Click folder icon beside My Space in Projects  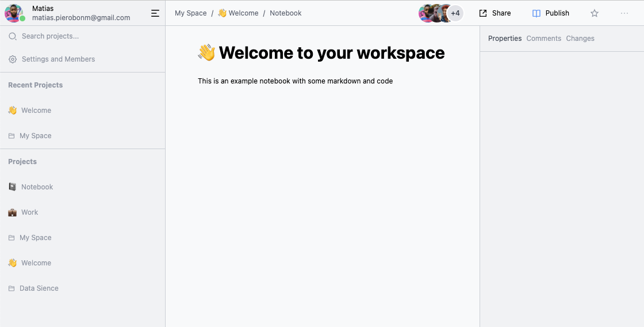[11, 238]
